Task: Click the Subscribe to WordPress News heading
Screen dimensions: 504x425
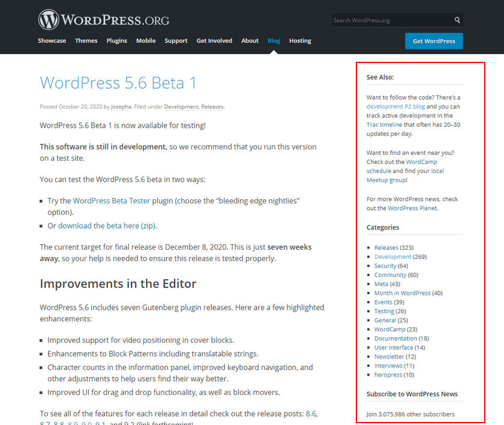Action: pyautogui.click(x=412, y=394)
